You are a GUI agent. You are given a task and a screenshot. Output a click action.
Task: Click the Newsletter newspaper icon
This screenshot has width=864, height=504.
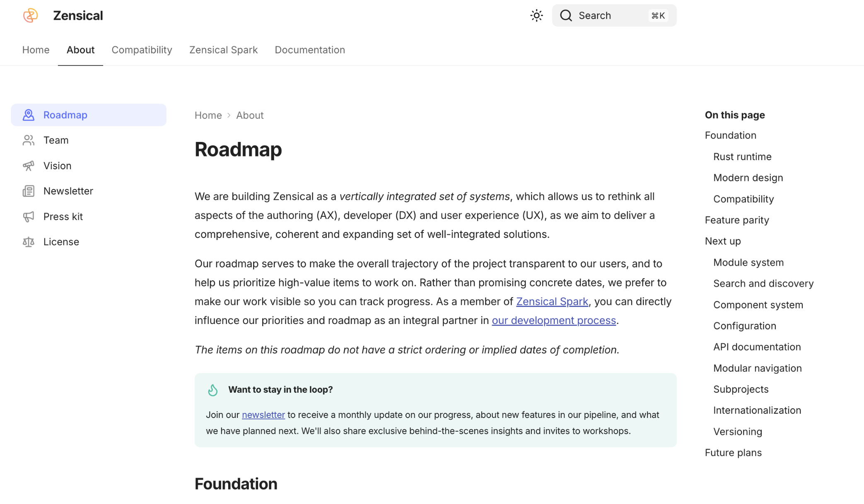29,191
